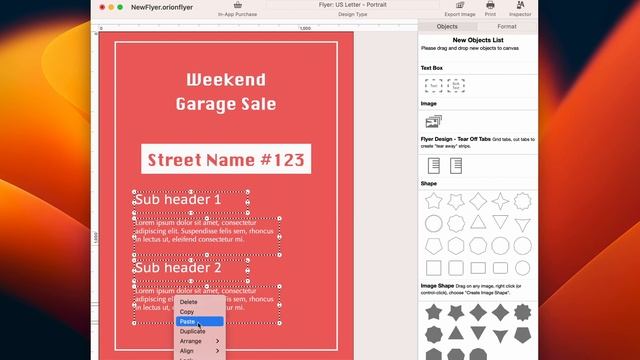Select the Sub header 2 text box
Image resolution: width=640 pixels, height=360 pixels.
191,270
